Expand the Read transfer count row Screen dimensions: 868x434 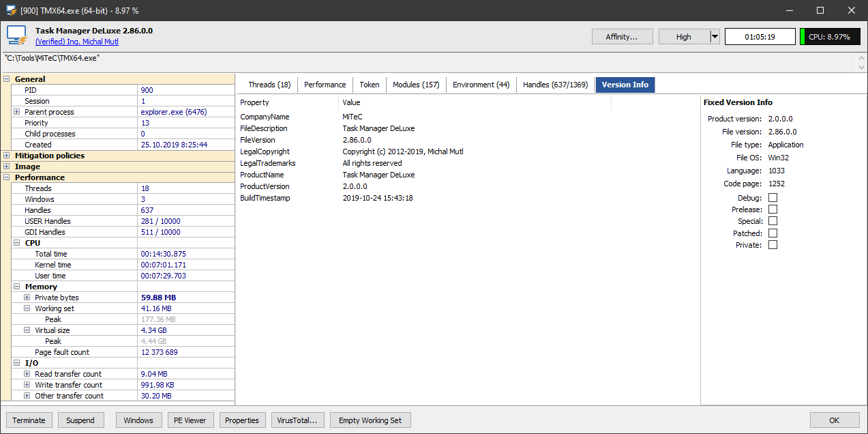coord(27,374)
